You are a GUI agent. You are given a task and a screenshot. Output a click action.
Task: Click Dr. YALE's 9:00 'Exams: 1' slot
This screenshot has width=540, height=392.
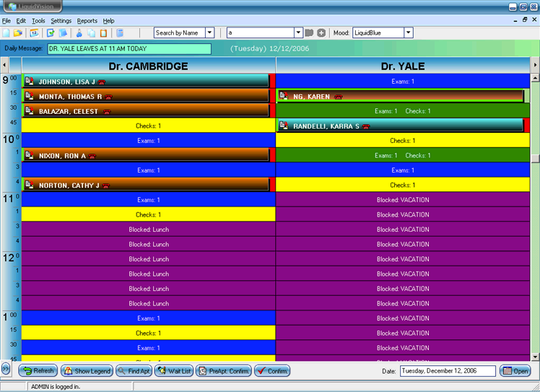click(403, 82)
